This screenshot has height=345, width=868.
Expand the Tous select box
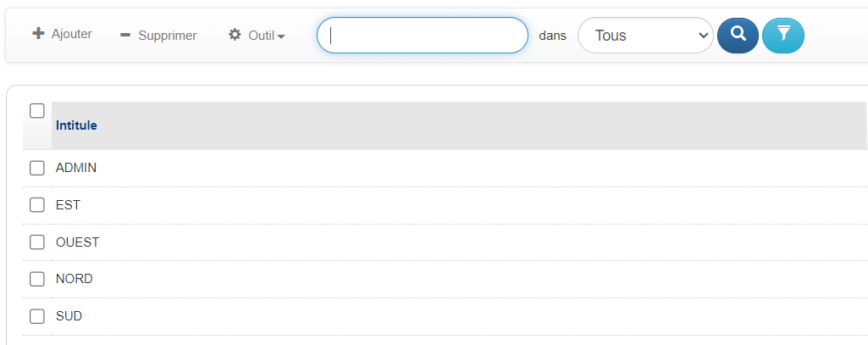(x=645, y=36)
